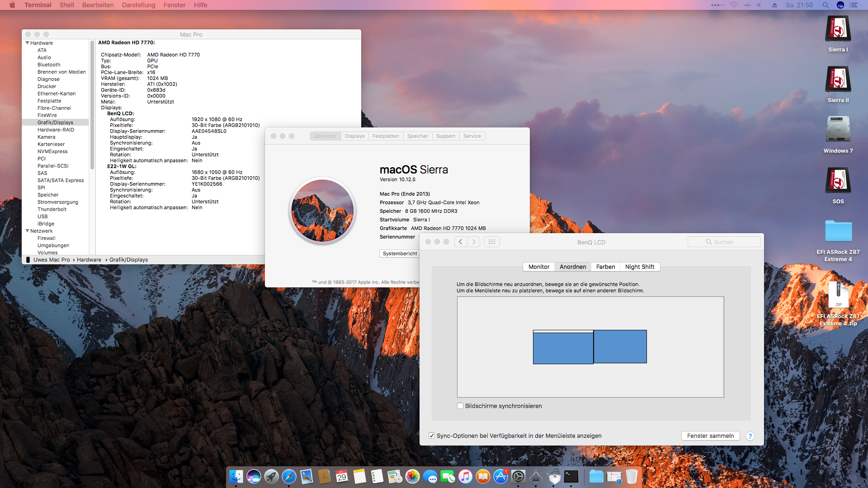Collapse the Hardware tree section
868x488 pixels.
pyautogui.click(x=27, y=43)
